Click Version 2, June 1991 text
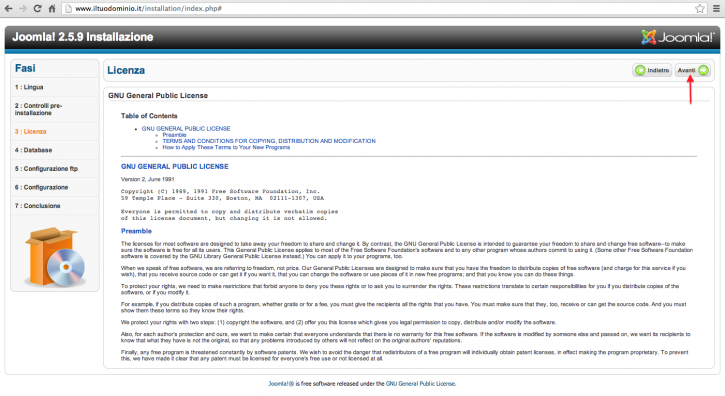725x396 pixels. pos(147,179)
